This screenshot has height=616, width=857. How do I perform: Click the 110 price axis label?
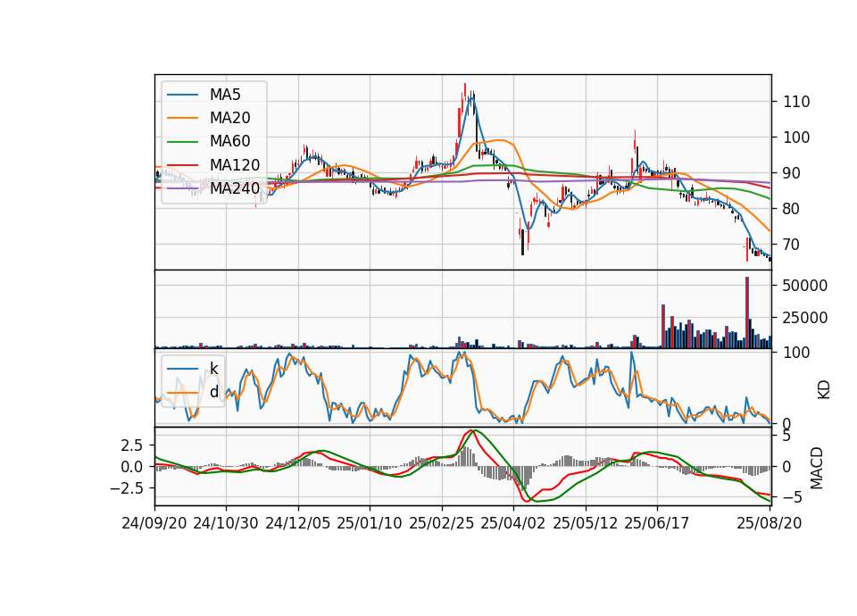pyautogui.click(x=796, y=102)
